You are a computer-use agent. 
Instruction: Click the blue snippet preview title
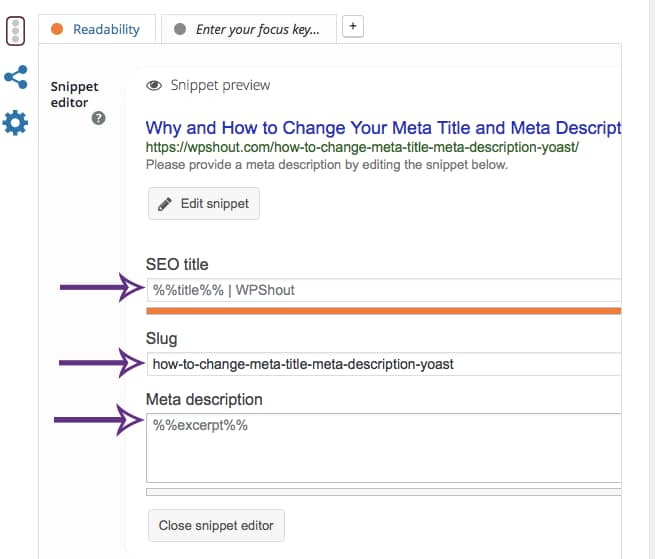click(x=383, y=128)
